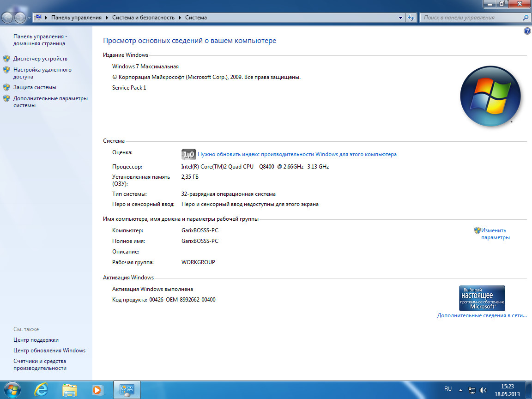Click the search magnifier icon
The height and width of the screenshot is (399, 532).
(526, 18)
